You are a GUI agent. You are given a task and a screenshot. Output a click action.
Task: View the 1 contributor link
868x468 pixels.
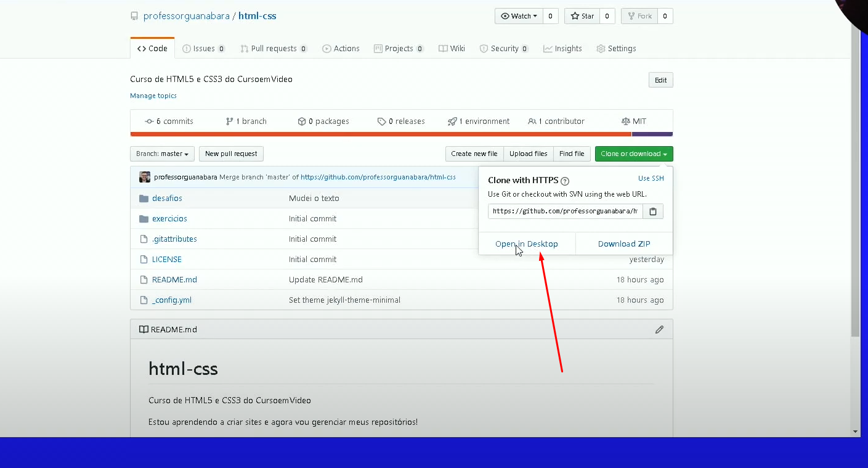[x=556, y=121]
